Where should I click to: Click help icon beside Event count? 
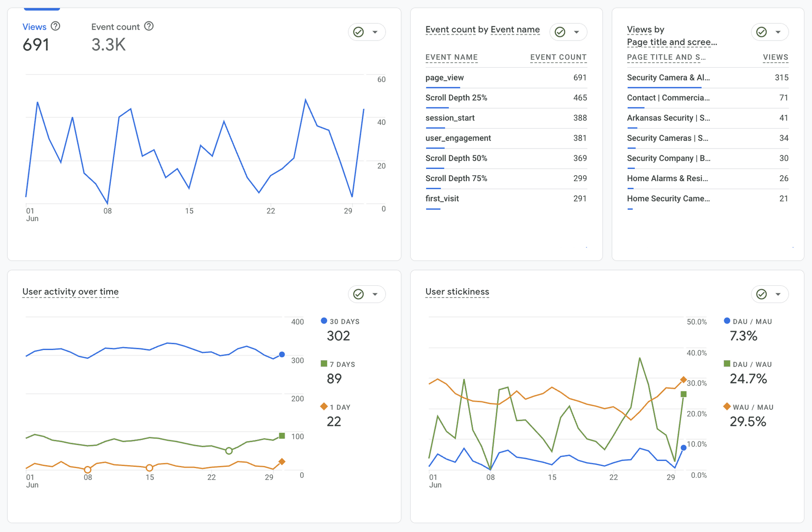coord(149,26)
